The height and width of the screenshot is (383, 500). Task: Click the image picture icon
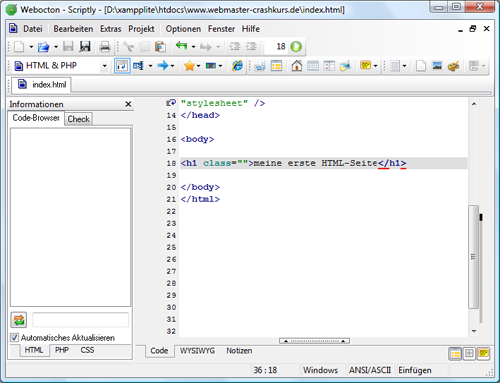pyautogui.click(x=437, y=65)
